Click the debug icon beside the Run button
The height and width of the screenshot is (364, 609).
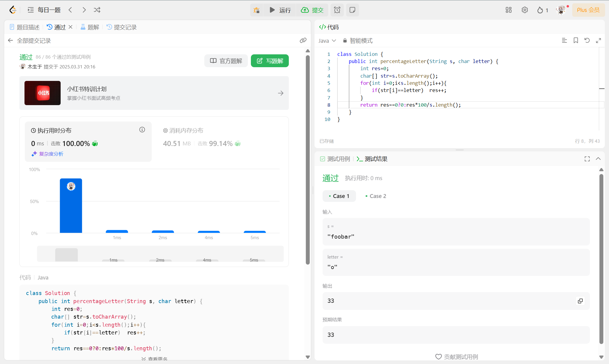(x=257, y=10)
